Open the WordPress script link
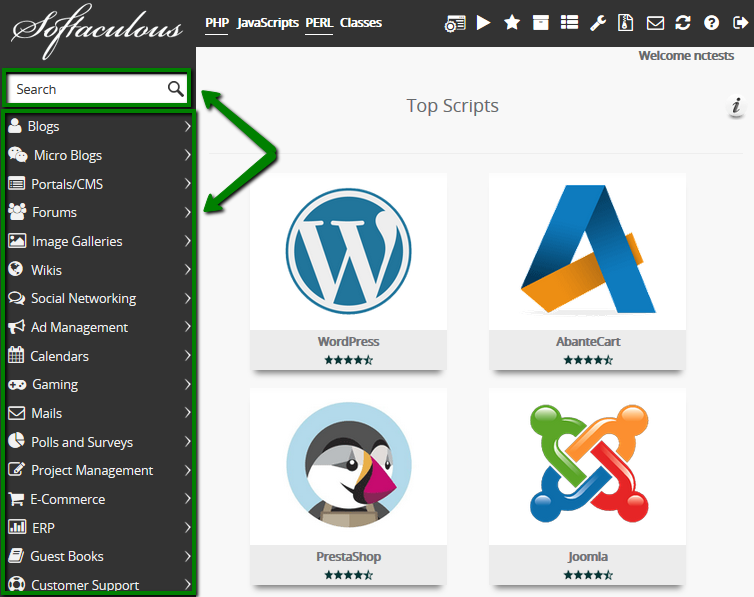Viewport: 754px width, 597px height. tap(348, 341)
